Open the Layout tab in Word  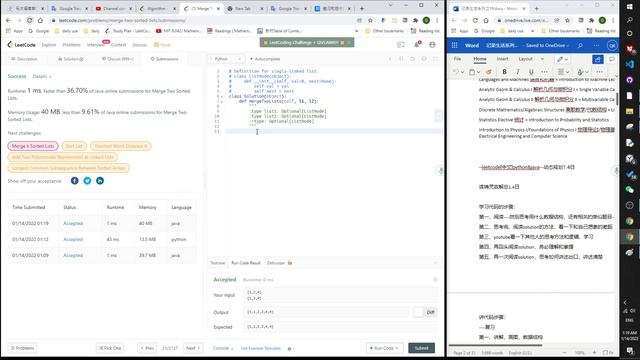525,59
